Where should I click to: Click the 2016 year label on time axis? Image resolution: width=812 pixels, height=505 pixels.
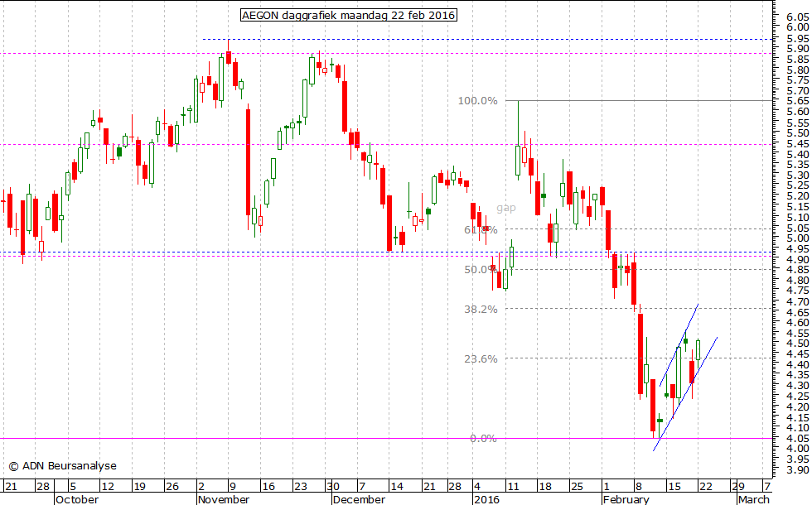[x=487, y=499]
